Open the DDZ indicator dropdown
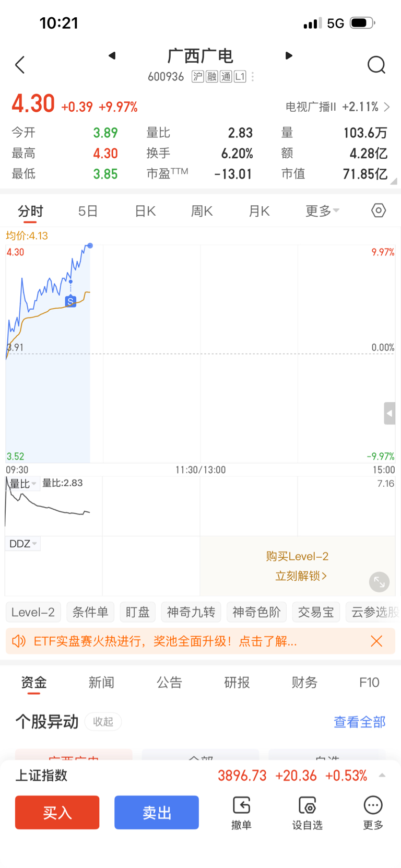 tap(23, 544)
